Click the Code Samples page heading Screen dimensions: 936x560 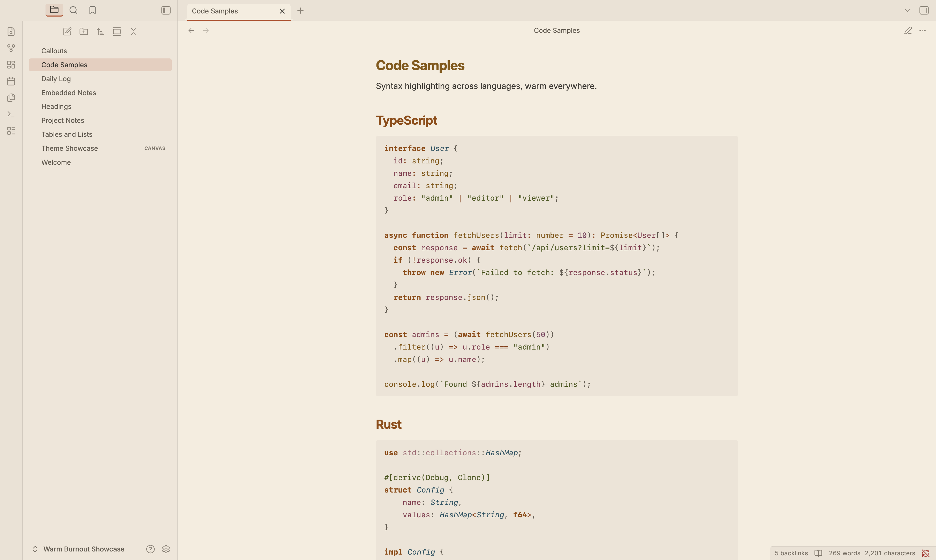420,65
